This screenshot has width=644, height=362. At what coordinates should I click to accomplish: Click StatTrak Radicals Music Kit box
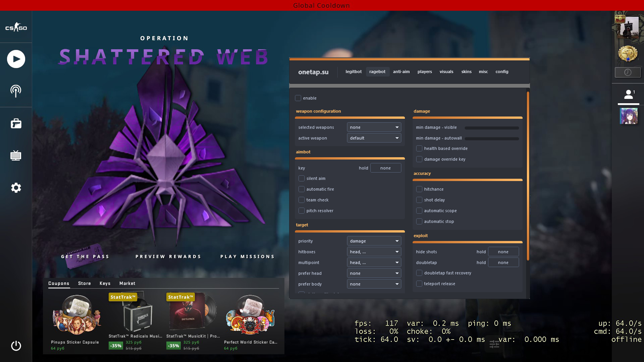click(x=136, y=321)
